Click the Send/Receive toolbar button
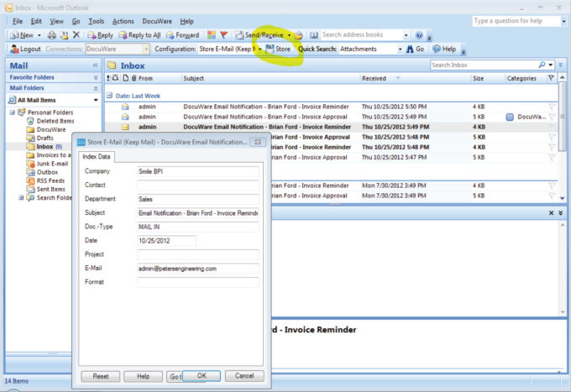The width and height of the screenshot is (571, 392). pyautogui.click(x=263, y=35)
